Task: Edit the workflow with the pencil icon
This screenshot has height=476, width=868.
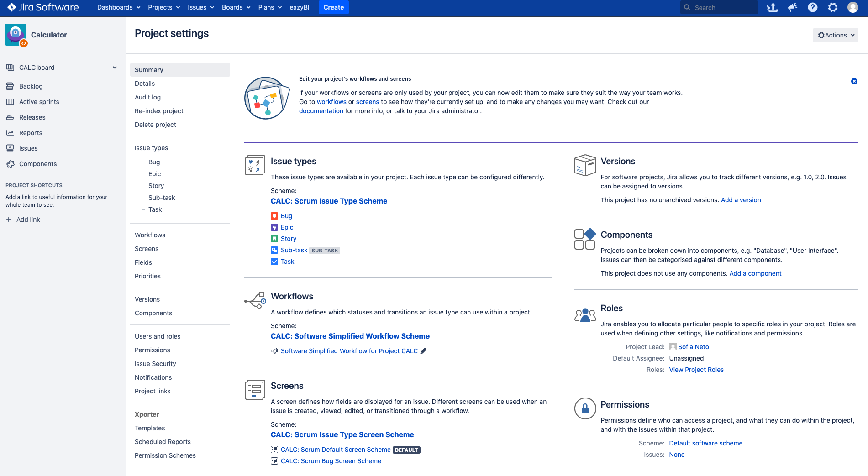Action: tap(423, 351)
